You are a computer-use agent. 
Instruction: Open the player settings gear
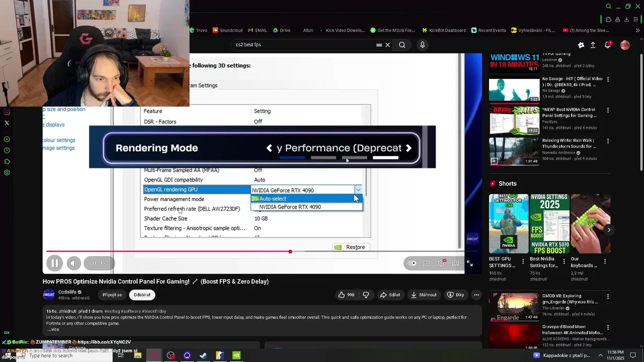coord(441,263)
